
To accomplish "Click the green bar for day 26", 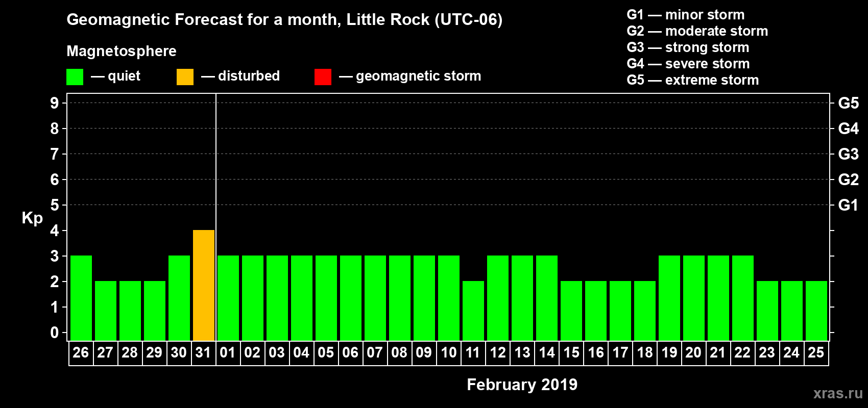I will pyautogui.click(x=81, y=298).
